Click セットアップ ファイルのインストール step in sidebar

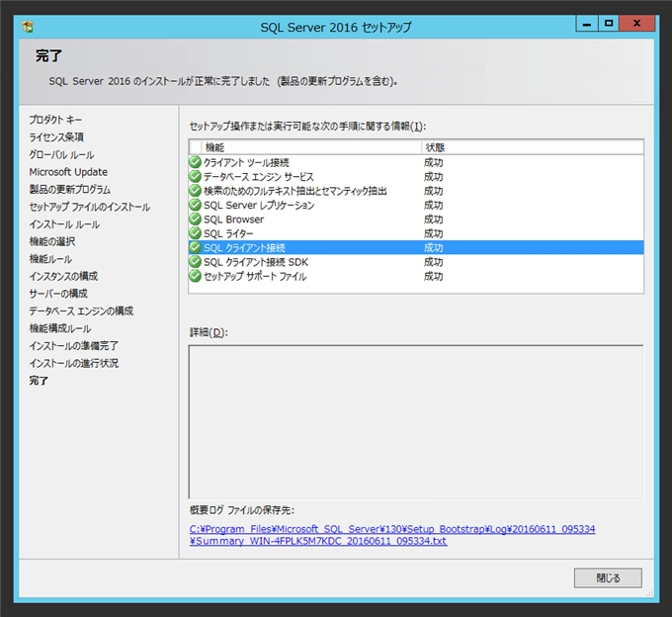pyautogui.click(x=90, y=207)
